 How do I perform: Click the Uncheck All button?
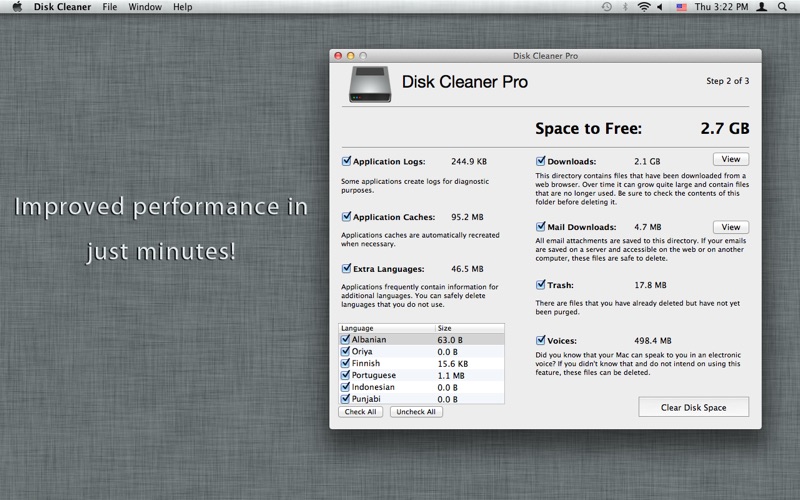coord(416,411)
